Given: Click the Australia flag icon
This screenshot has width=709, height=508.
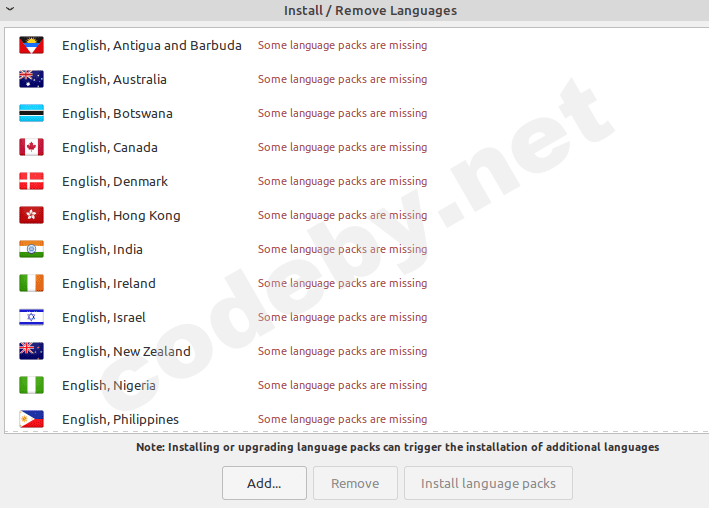Looking at the screenshot, I should (31, 79).
